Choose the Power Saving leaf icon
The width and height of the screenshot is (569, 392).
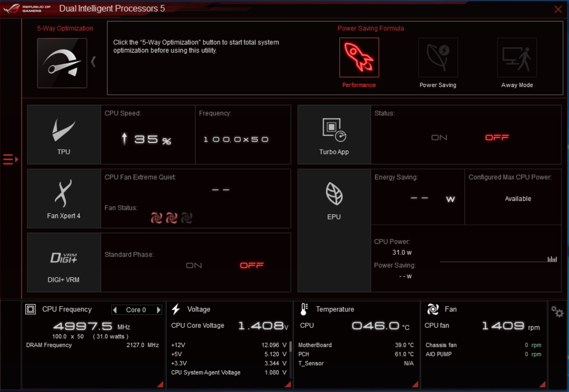438,57
